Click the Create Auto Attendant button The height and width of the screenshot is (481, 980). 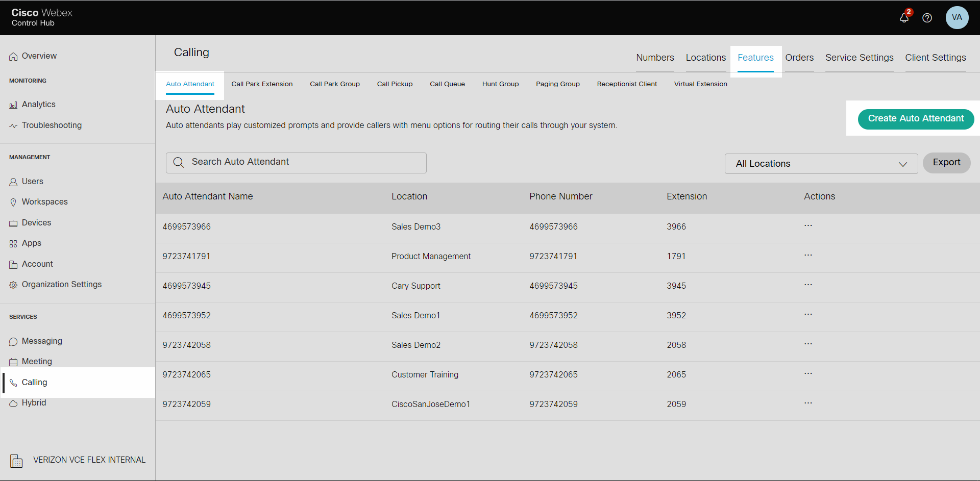916,118
